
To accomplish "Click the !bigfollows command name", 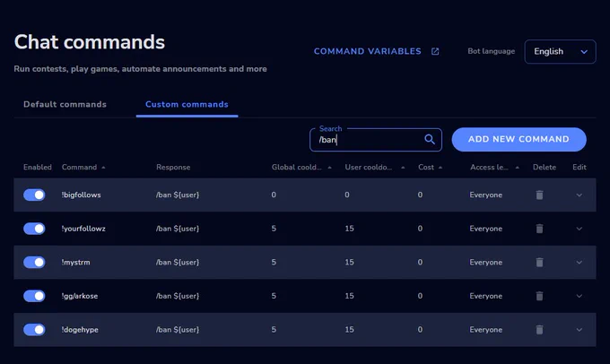I will 81,195.
